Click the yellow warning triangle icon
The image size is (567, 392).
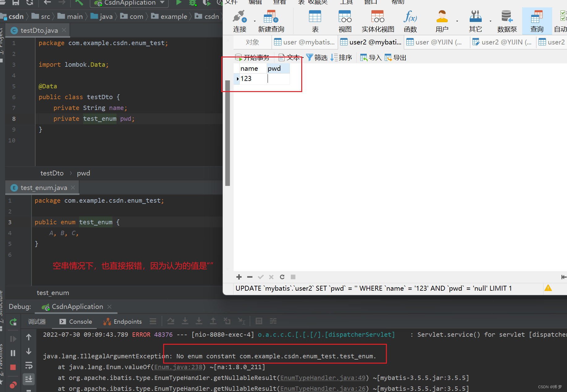548,288
